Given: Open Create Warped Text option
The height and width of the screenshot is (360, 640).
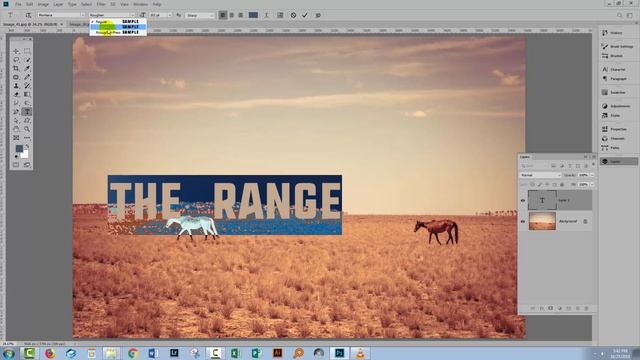Looking at the screenshot, I should pos(266,15).
